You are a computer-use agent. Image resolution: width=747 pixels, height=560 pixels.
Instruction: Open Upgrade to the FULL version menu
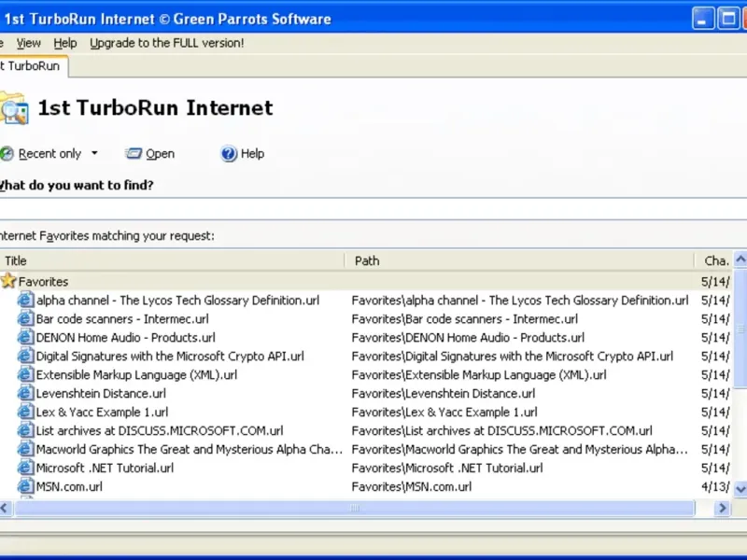(167, 43)
